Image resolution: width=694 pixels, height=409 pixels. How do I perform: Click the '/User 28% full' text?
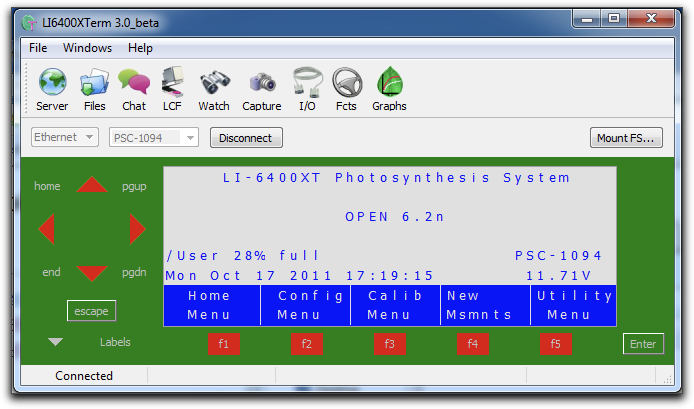click(x=243, y=256)
